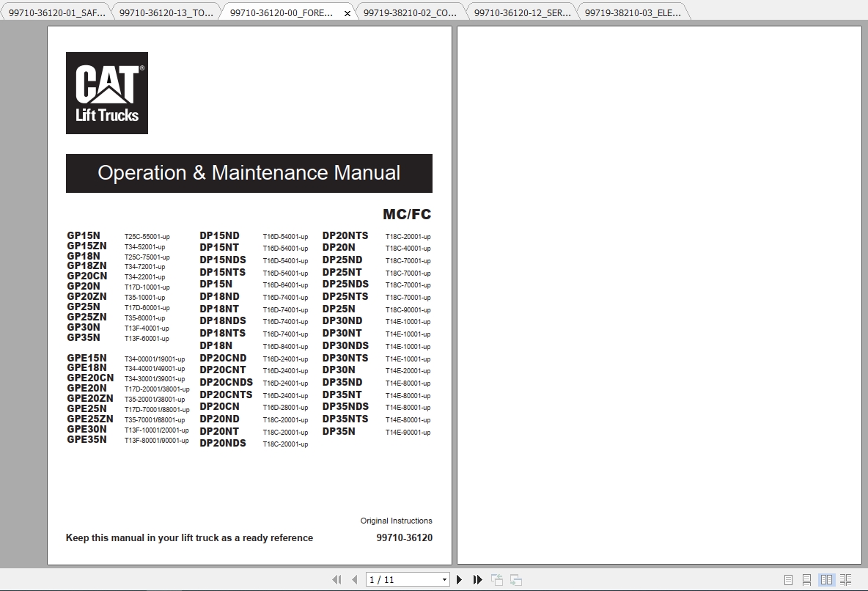Click the Keep this manual reference line
Image resolution: width=868 pixels, height=591 pixels.
tap(189, 537)
